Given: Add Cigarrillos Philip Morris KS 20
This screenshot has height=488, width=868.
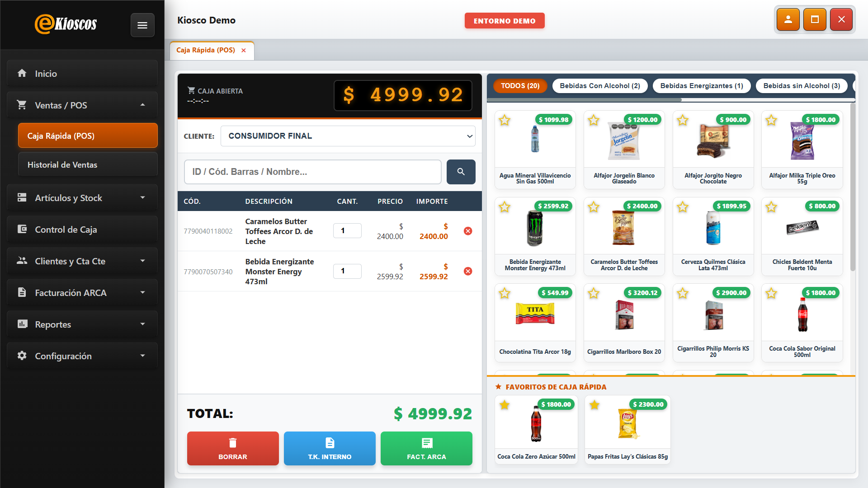Looking at the screenshot, I should [713, 323].
